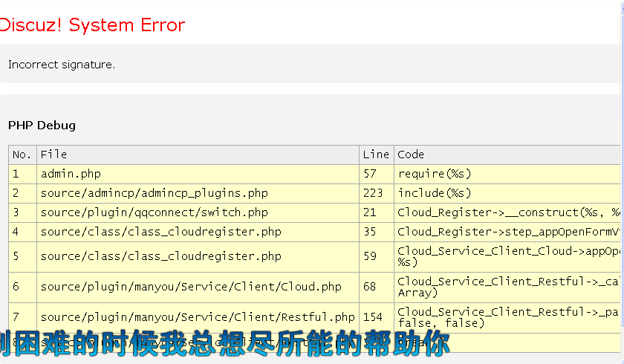Select 'source/plugin/manyou/Service/Client/Cloud.php' cell
Screen dimensions: 624x364
(198, 287)
